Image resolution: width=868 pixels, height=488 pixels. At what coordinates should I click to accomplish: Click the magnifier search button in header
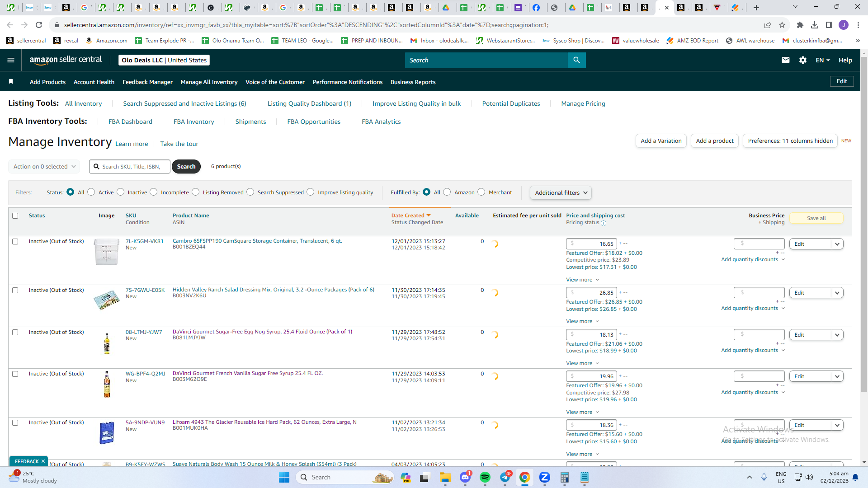coord(576,60)
